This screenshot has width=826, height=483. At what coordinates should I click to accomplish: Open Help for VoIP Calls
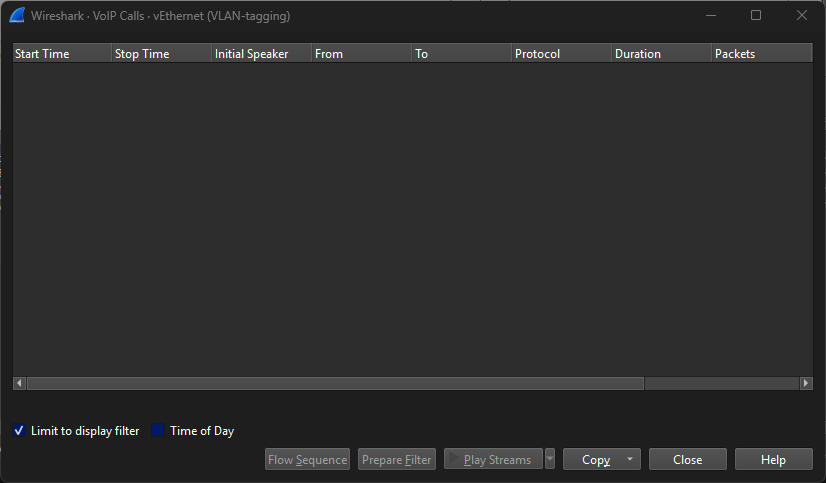773,459
